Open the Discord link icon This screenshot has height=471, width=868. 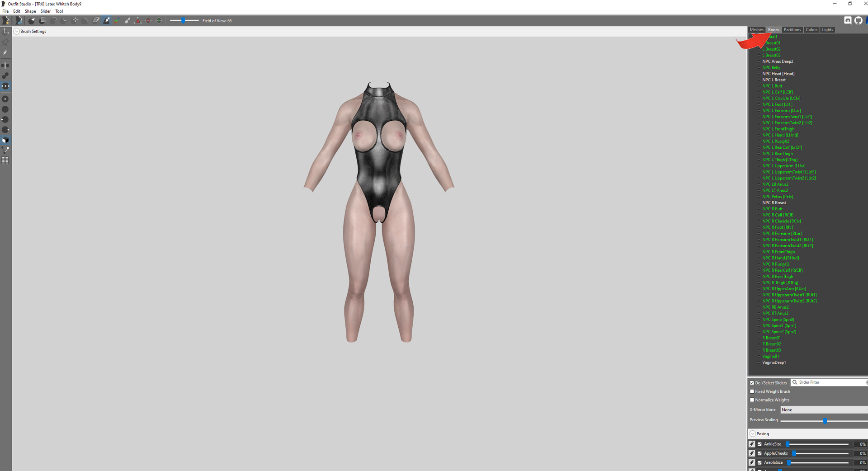(x=848, y=20)
